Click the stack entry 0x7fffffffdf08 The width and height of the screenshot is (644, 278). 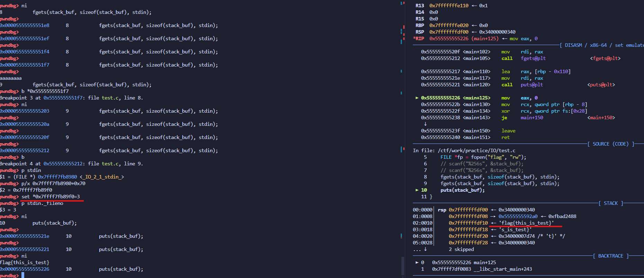click(468, 216)
